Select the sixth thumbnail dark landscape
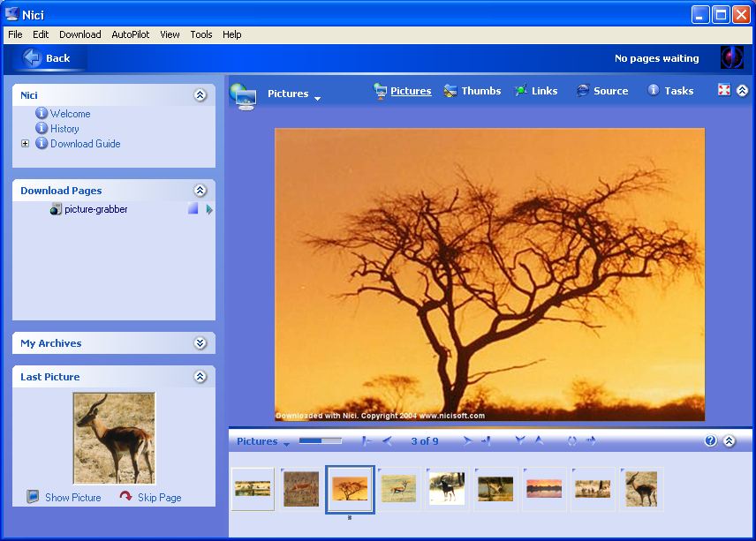Screen dimensions: 756x541 point(495,489)
